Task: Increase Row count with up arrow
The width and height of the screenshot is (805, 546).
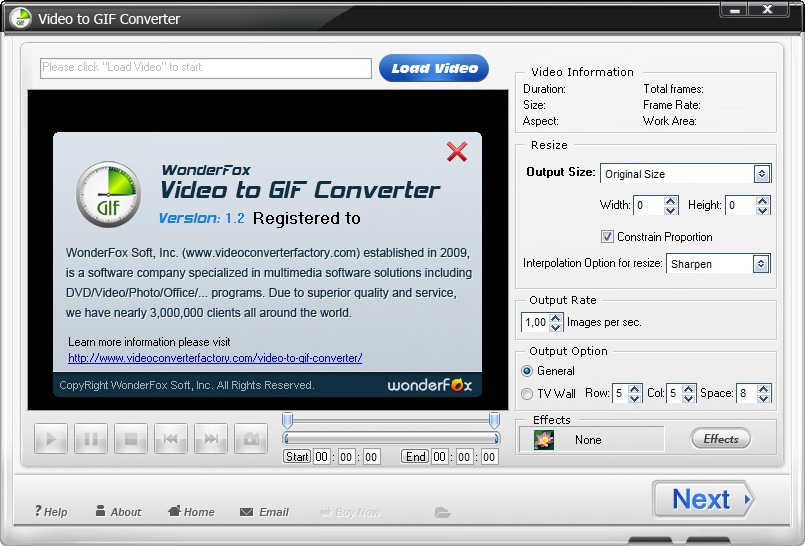Action: click(635, 389)
